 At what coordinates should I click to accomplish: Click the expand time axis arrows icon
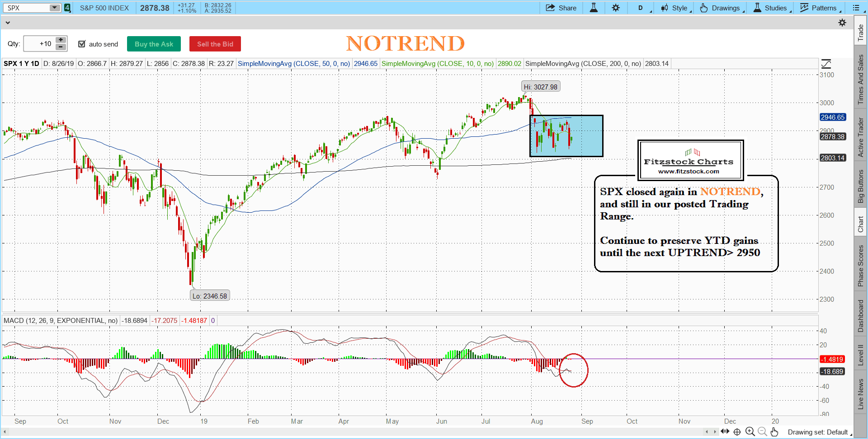[x=725, y=432]
